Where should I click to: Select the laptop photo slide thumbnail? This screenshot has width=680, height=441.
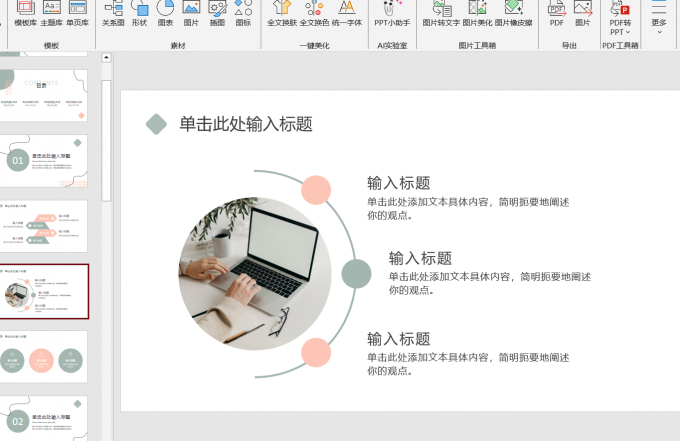pos(44,291)
